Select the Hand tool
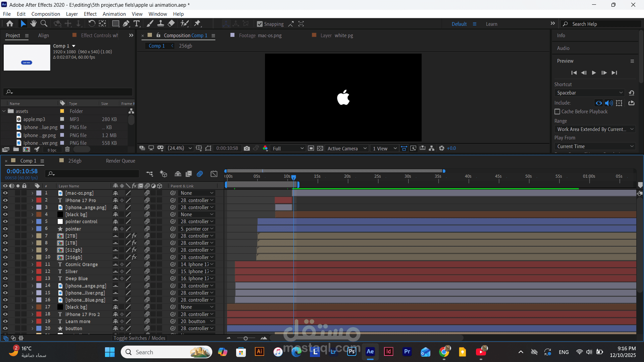Viewport: 644px width, 362px height. point(33,24)
